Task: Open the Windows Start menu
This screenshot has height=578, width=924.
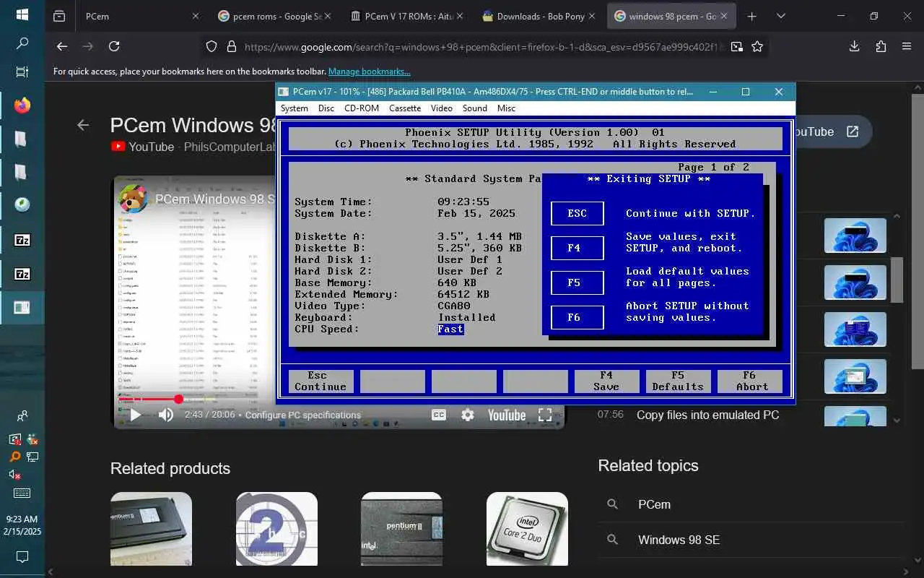Action: point(22,14)
